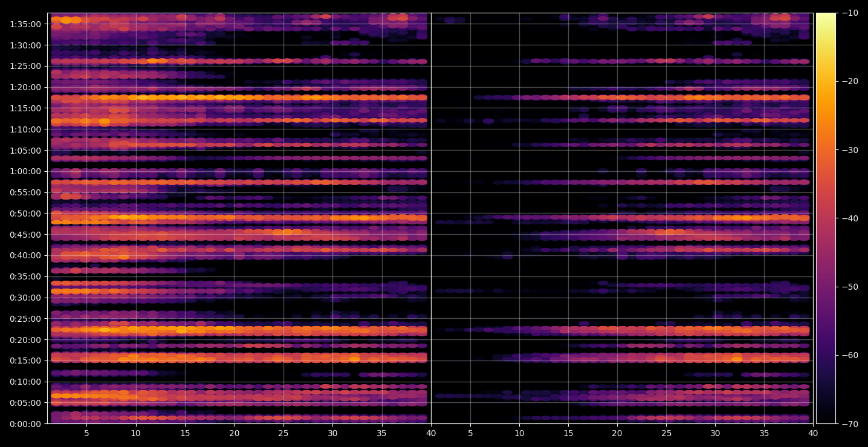Viewport: 868px width, 447px height.
Task: Pick the −40 colorbar tick label
Action: pyautogui.click(x=849, y=218)
